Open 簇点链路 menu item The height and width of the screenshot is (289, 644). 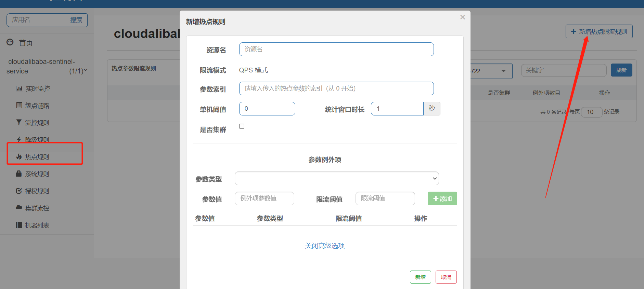pyautogui.click(x=37, y=106)
